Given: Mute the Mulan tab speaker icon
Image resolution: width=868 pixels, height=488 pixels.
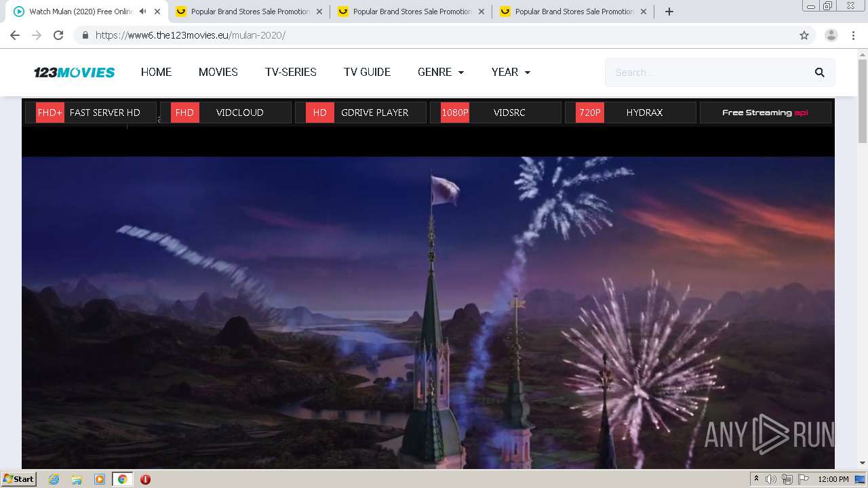Looking at the screenshot, I should pos(143,12).
